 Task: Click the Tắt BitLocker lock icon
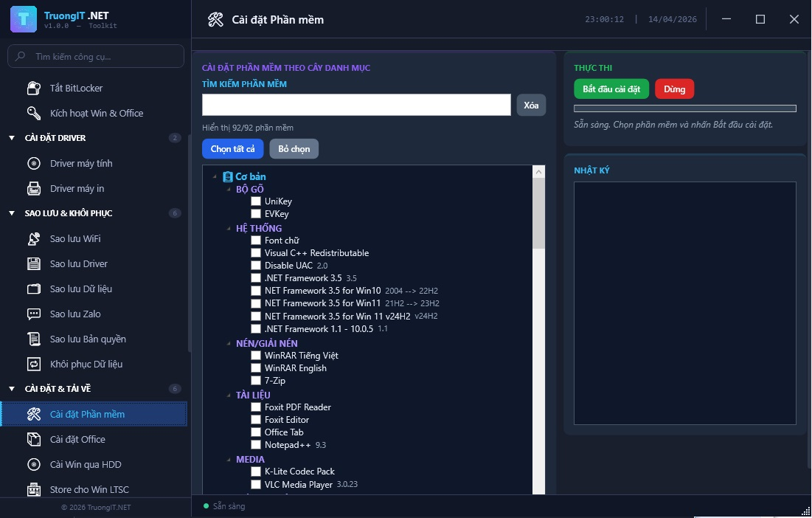[34, 89]
